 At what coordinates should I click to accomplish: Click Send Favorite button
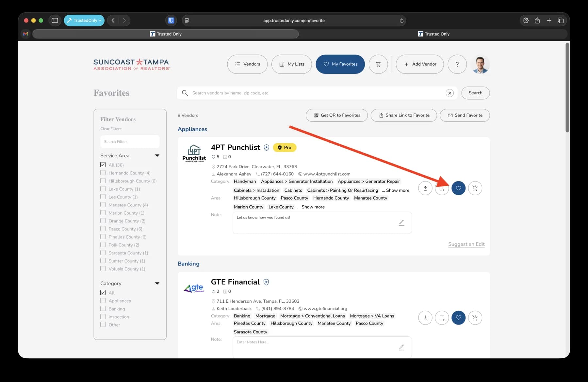click(465, 115)
